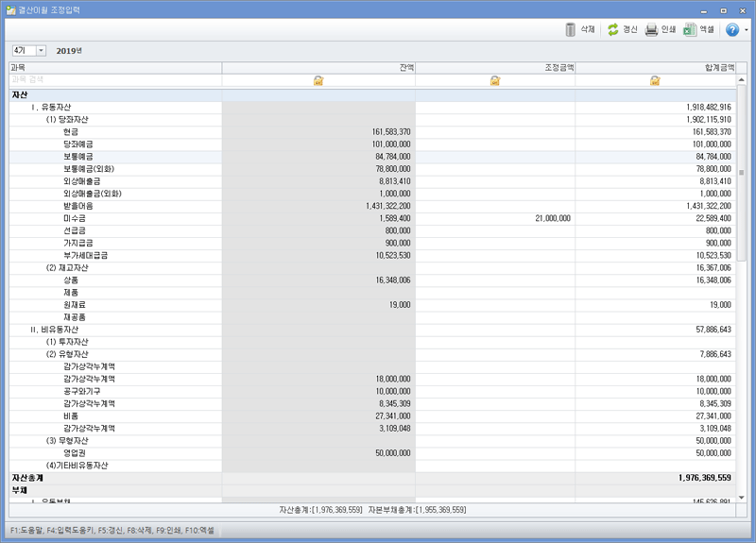Click the 인쇄 (print) printer icon
Image resolution: width=756 pixels, height=543 pixels.
point(651,29)
